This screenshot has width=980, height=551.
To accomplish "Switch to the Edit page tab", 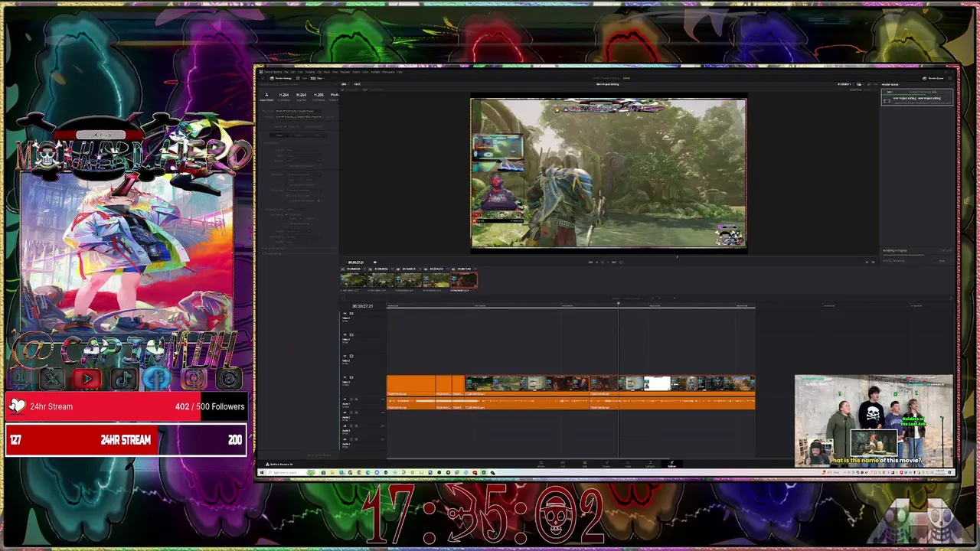I will click(x=585, y=464).
